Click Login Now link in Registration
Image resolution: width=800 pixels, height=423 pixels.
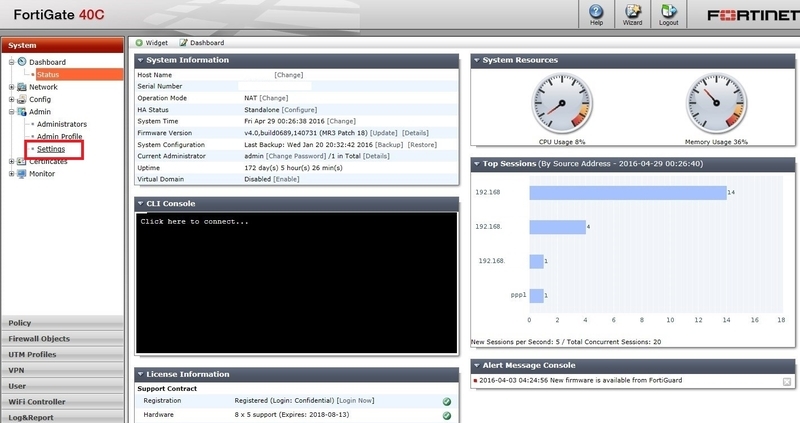click(355, 401)
